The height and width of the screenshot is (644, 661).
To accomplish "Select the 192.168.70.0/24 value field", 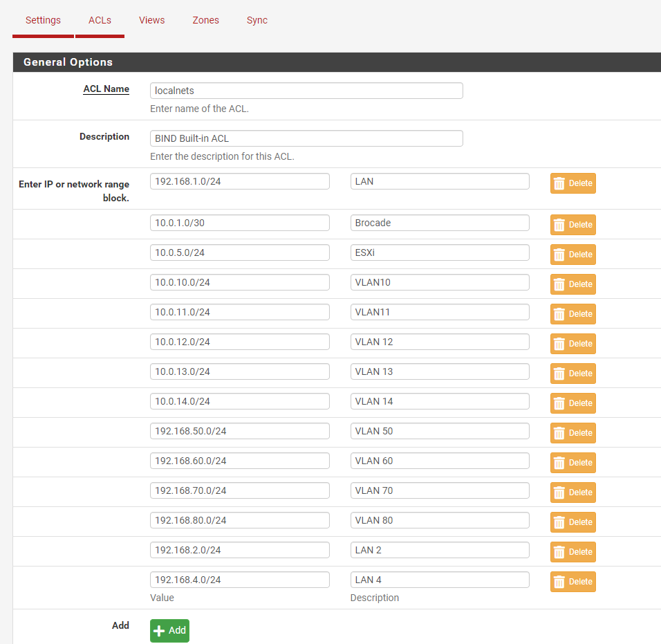I will coord(239,490).
